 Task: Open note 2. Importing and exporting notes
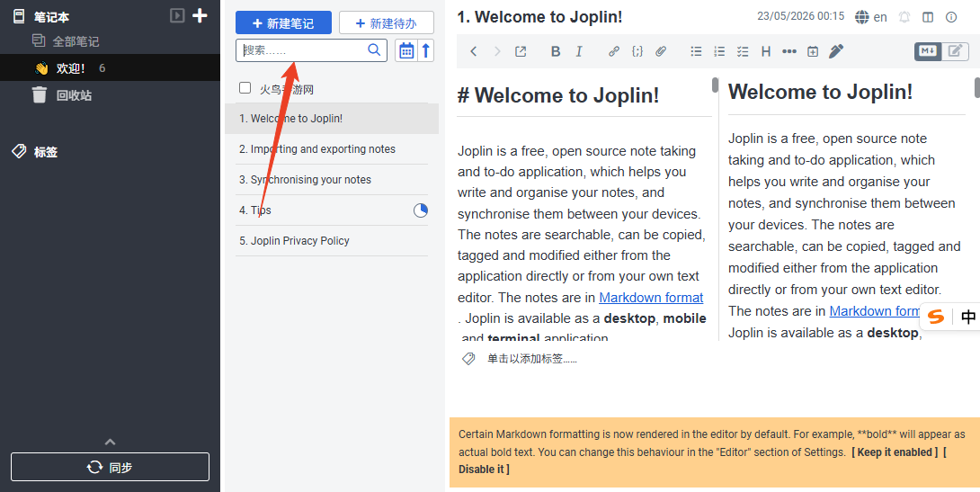(332, 148)
